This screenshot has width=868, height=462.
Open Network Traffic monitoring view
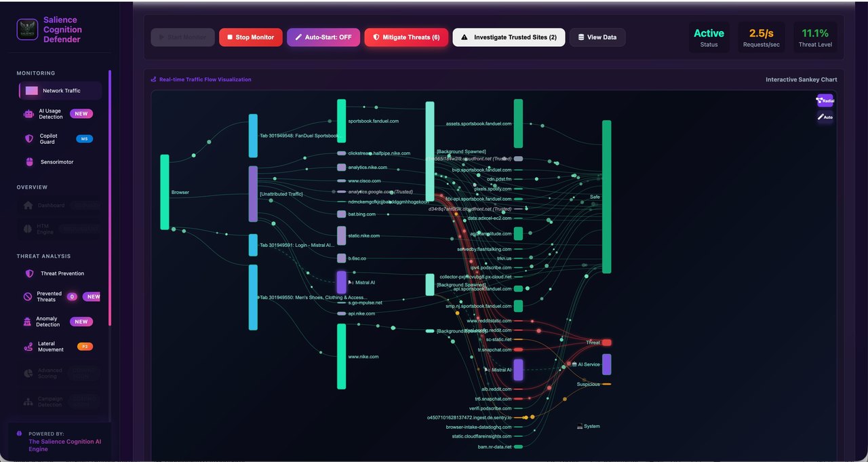click(60, 90)
